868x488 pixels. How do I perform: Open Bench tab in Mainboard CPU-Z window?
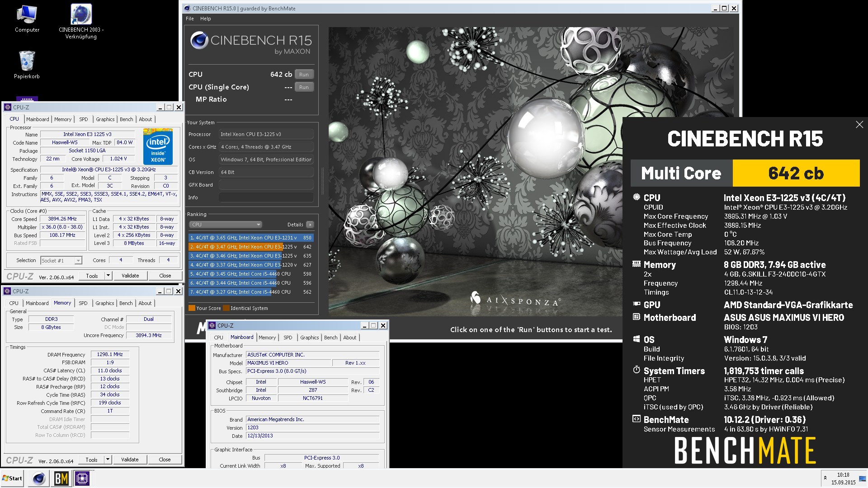[x=331, y=338]
